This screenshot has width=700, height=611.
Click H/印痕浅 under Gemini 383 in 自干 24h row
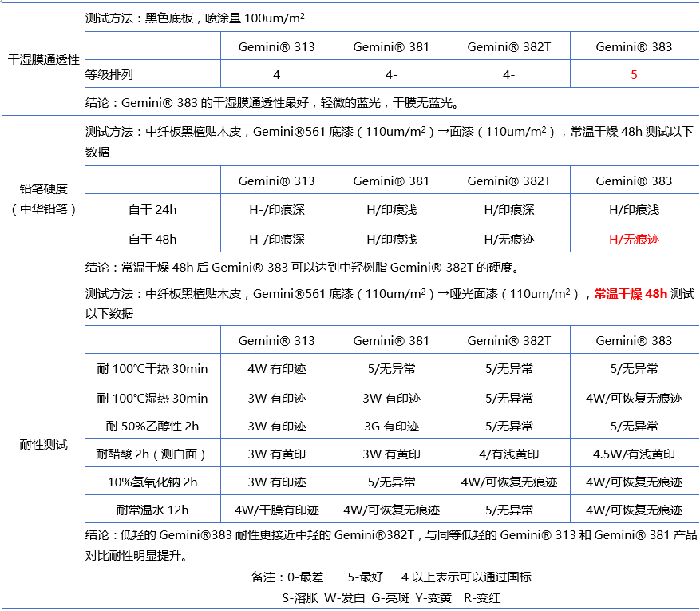(x=634, y=209)
